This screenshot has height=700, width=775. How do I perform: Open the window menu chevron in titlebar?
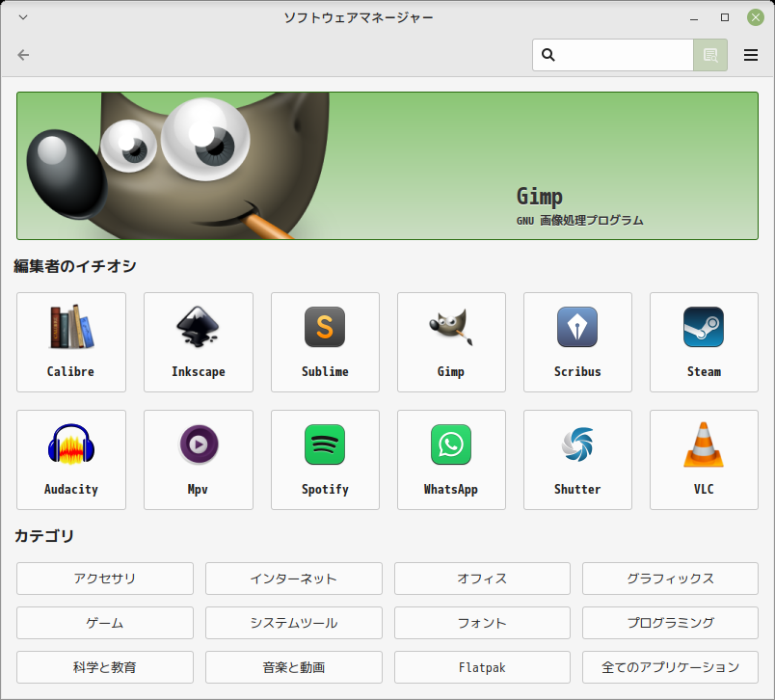[23, 17]
